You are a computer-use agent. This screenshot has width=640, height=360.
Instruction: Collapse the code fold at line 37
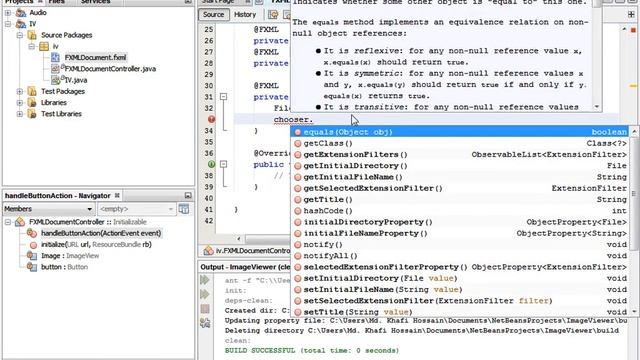[x=224, y=164]
